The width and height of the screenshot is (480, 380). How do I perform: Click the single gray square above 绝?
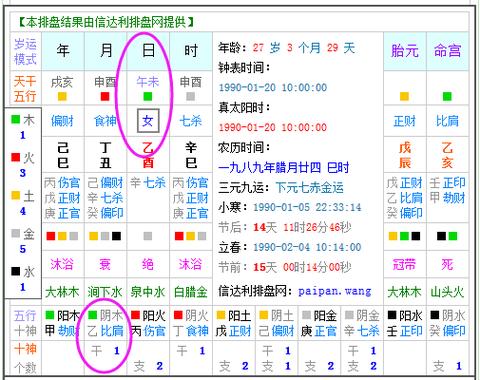click(x=148, y=236)
